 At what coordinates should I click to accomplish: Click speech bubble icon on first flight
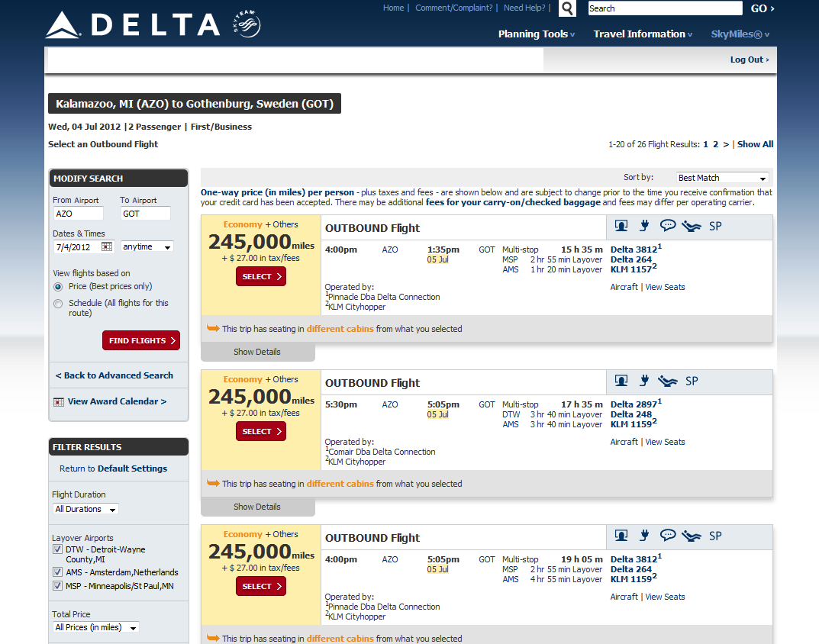click(668, 226)
